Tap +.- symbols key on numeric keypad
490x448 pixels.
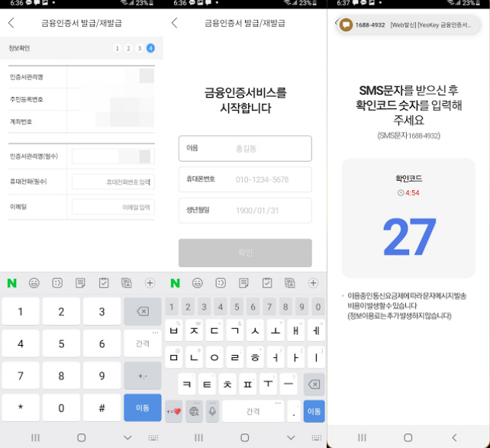pyautogui.click(x=143, y=375)
